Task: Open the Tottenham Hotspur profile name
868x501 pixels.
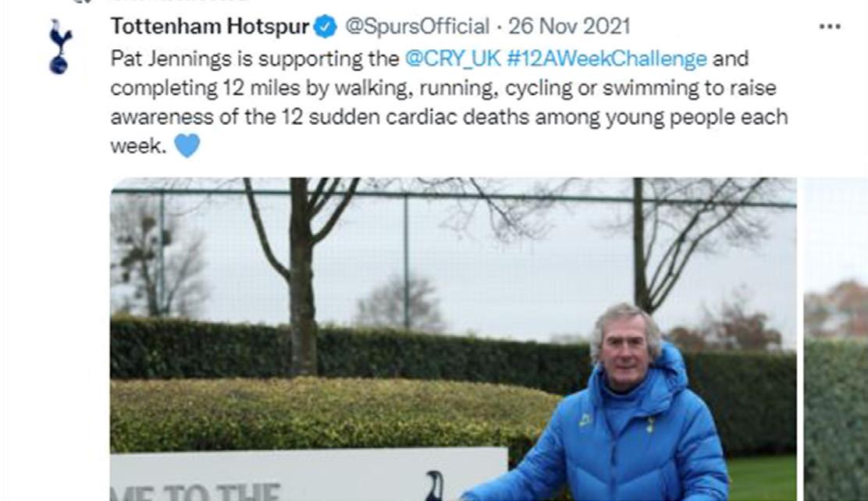Action: [210, 27]
